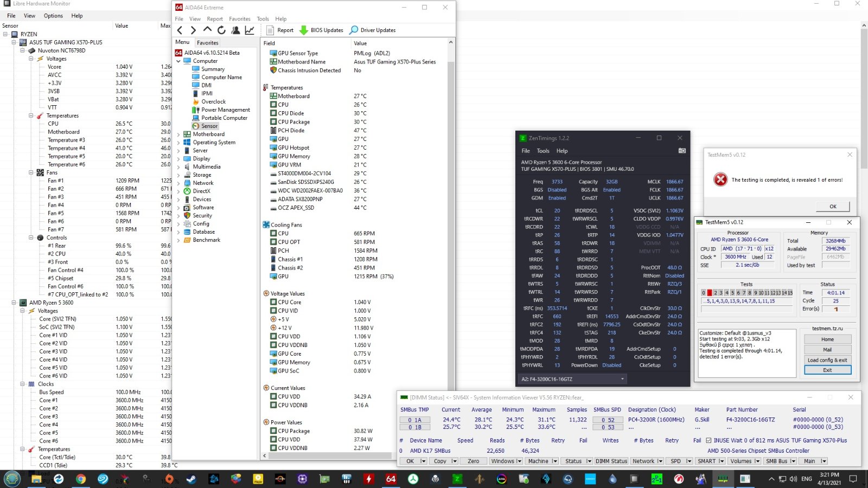Open Libre Hardware Monitor View menu
Image resolution: width=868 pixels, height=488 pixels.
pos(29,16)
